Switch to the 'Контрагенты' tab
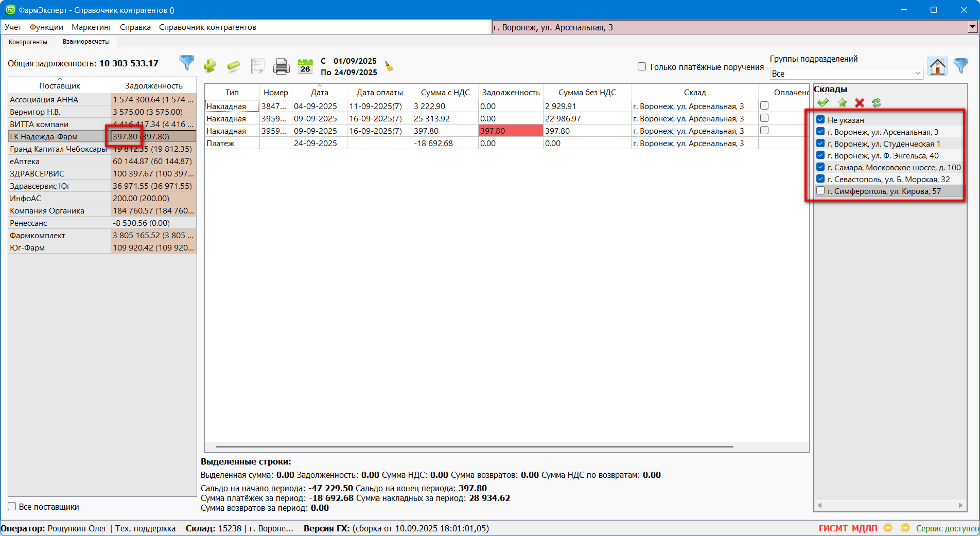980x536 pixels. pos(28,42)
